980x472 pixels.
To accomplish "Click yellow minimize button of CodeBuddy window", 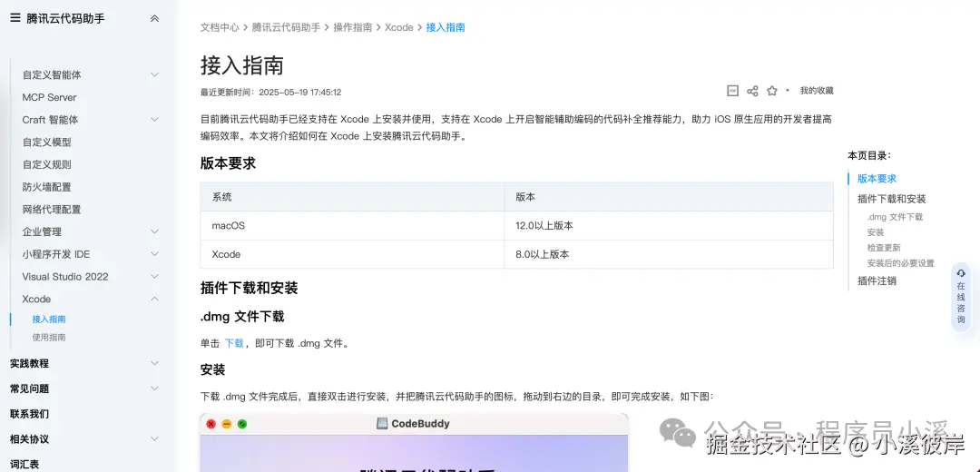I will (227, 424).
